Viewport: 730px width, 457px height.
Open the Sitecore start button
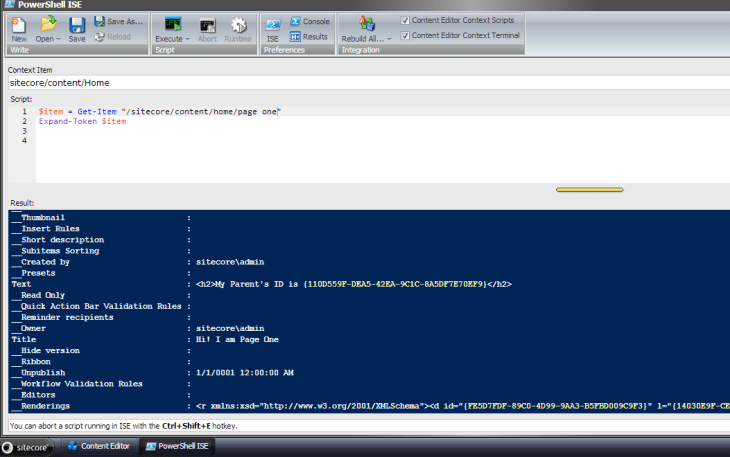pos(29,446)
